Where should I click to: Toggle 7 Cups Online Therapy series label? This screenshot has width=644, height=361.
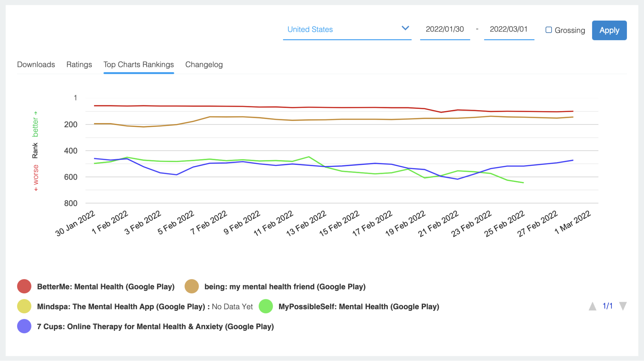pos(155,327)
